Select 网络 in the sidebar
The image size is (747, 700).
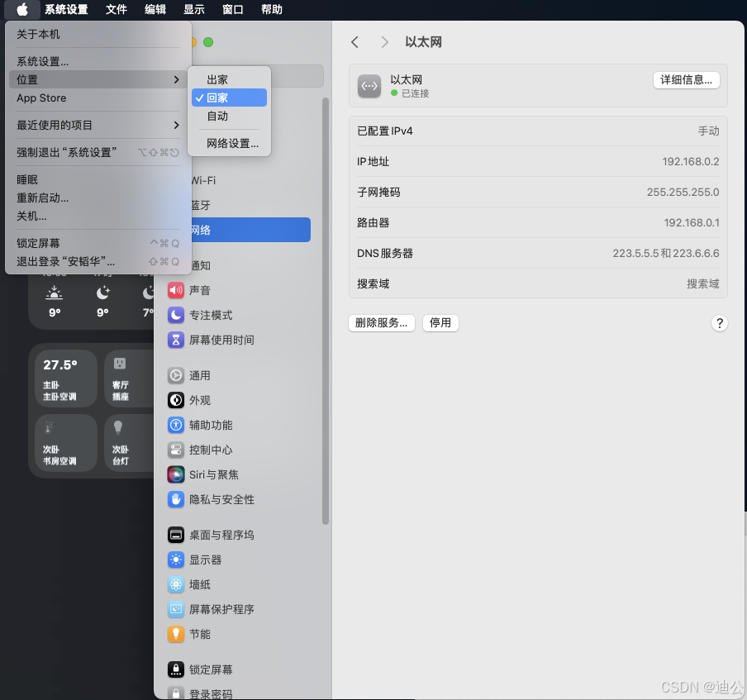[x=250, y=230]
